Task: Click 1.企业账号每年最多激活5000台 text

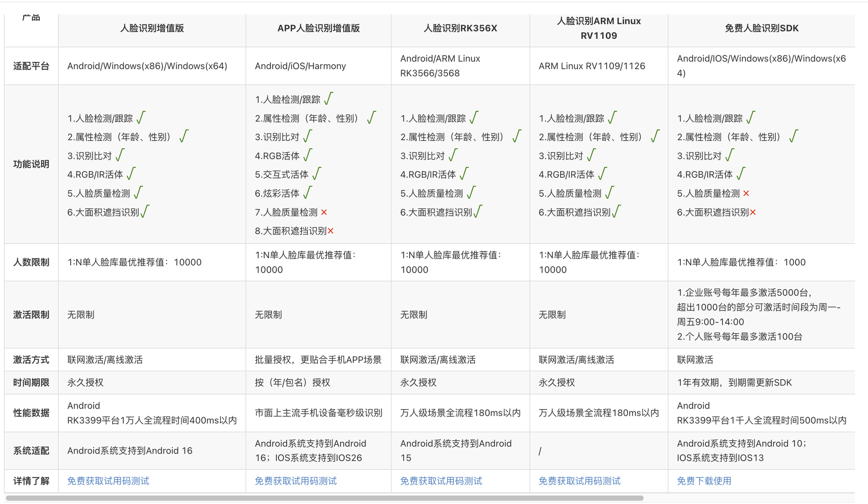Action: pyautogui.click(x=745, y=292)
